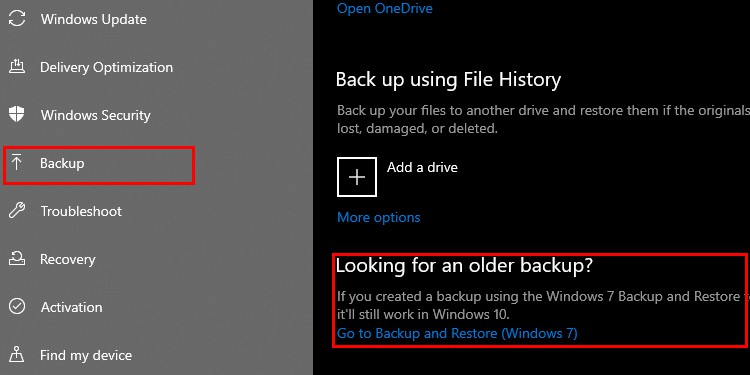Screen dimensions: 750x375
Task: Click the Back up using File History heading
Action: 448,79
